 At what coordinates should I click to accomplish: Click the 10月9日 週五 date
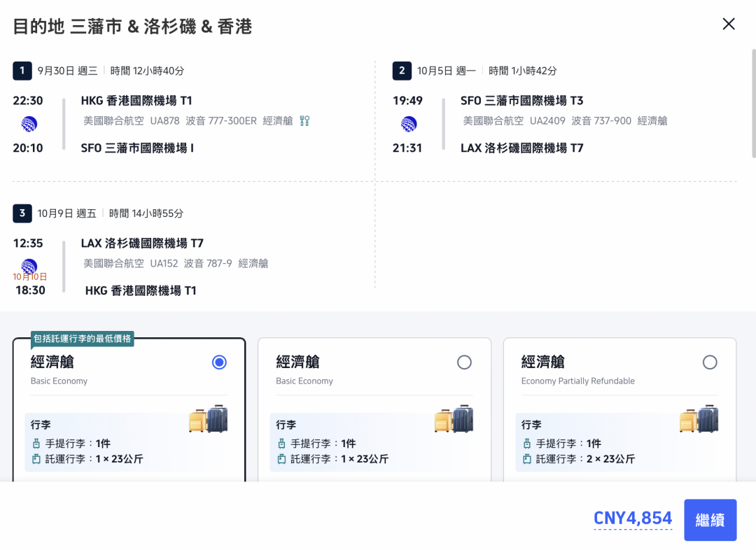(67, 213)
